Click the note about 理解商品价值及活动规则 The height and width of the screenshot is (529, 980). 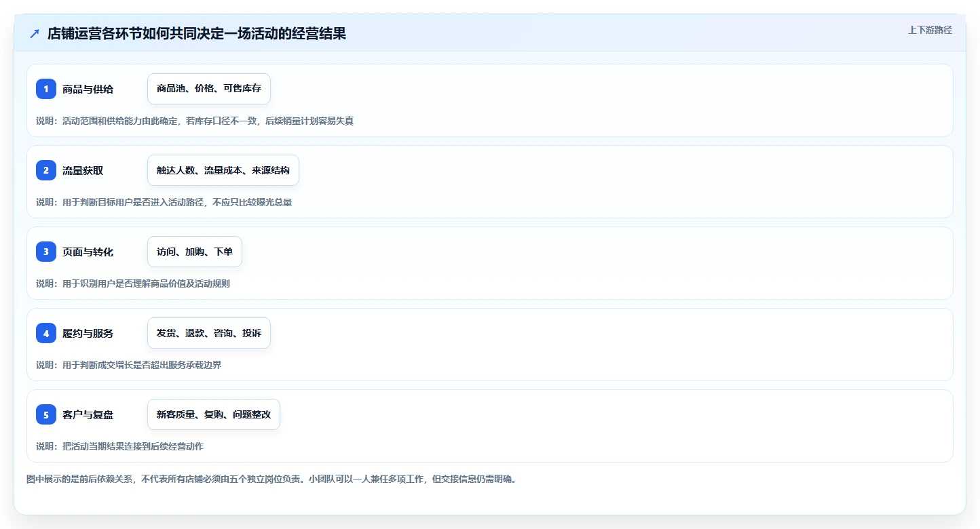click(x=133, y=283)
